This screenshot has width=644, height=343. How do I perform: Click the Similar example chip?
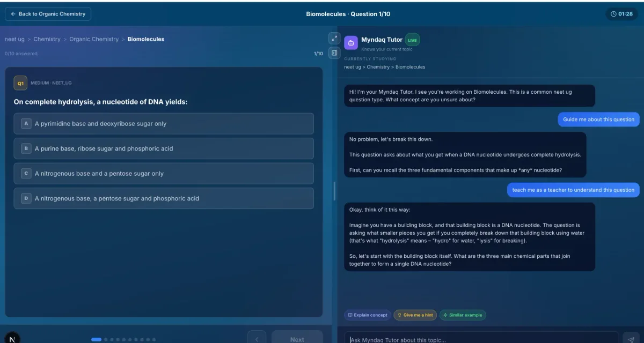pyautogui.click(x=463, y=315)
